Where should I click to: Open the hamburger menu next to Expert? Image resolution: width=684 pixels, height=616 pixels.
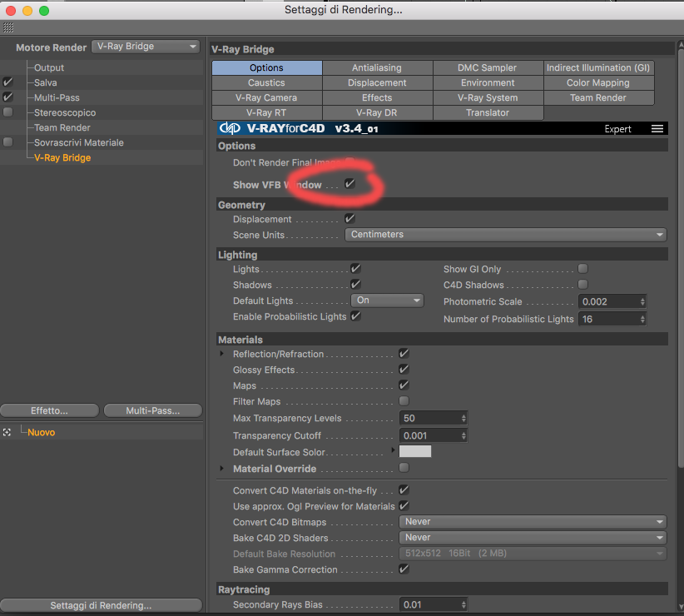click(x=657, y=129)
